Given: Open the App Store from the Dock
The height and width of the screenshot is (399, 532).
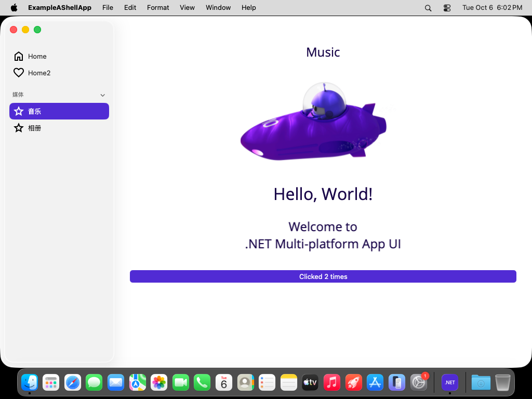Looking at the screenshot, I should pyautogui.click(x=375, y=382).
